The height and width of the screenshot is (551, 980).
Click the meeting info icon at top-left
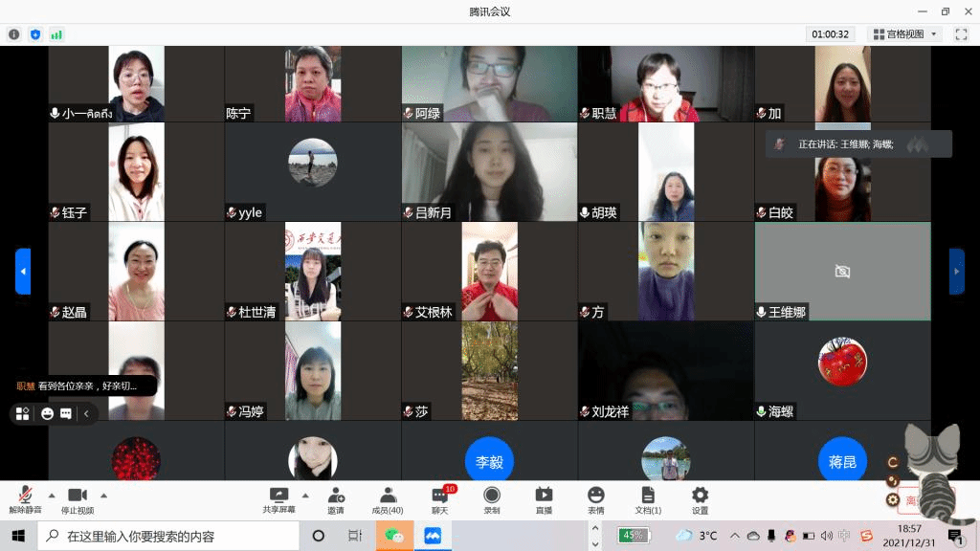pyautogui.click(x=14, y=34)
